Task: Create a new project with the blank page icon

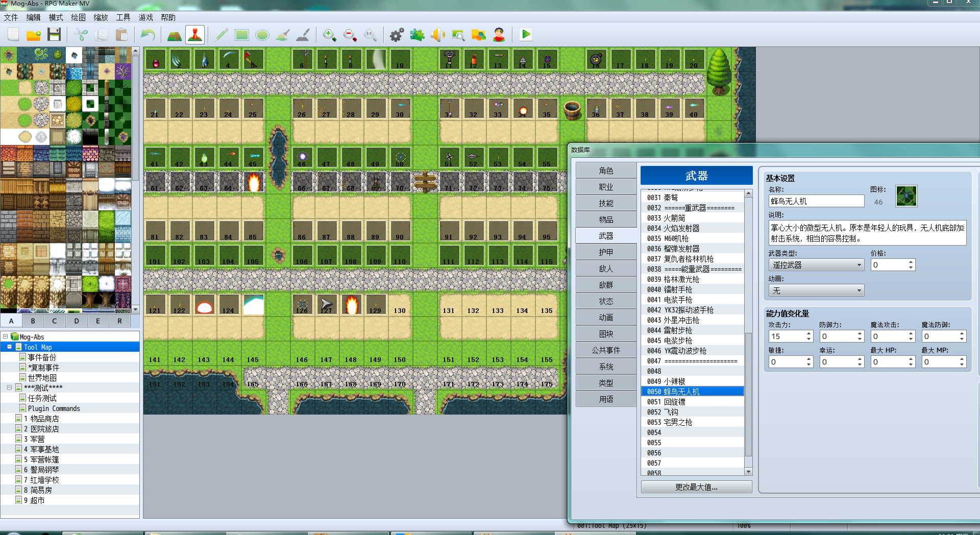Action: pos(13,35)
